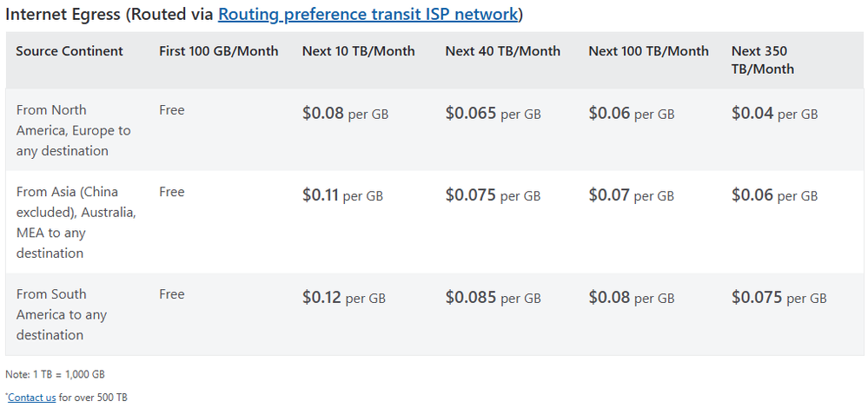Click the First 100 GB/Month column header

pos(219,51)
